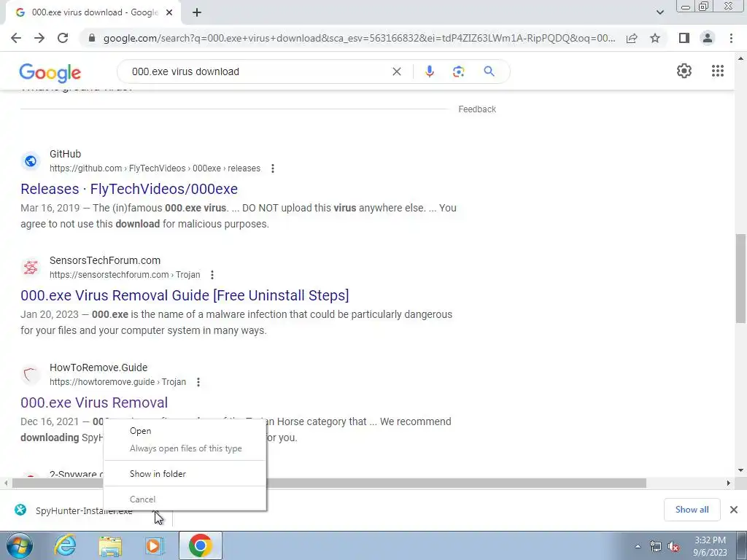Select Cancel in the download menu
Viewport: 747px width, 560px height.
[x=185, y=499]
